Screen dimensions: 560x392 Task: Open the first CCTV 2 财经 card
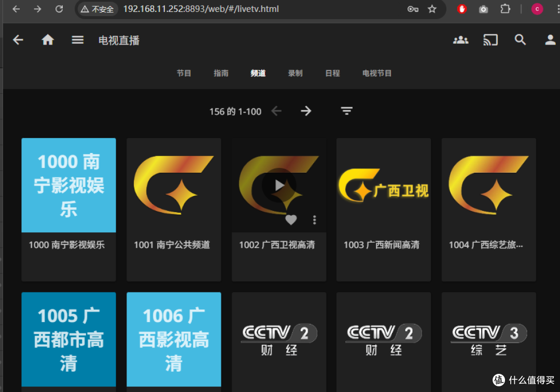(x=279, y=339)
